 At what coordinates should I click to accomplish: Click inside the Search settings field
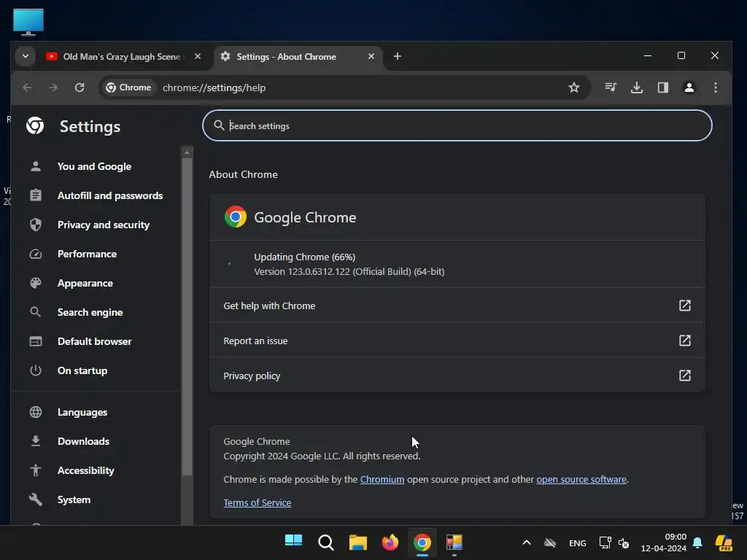point(457,125)
